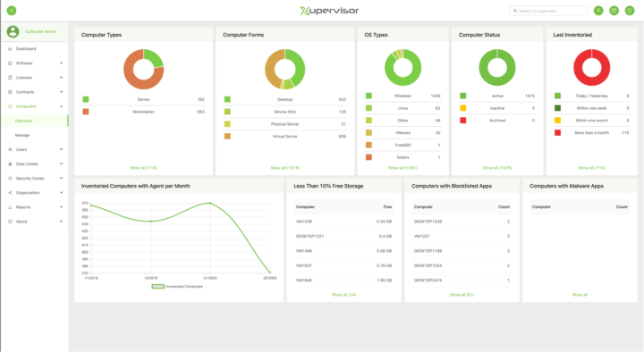Click the VM1645 storage row
This screenshot has height=352, width=644.
tap(343, 281)
